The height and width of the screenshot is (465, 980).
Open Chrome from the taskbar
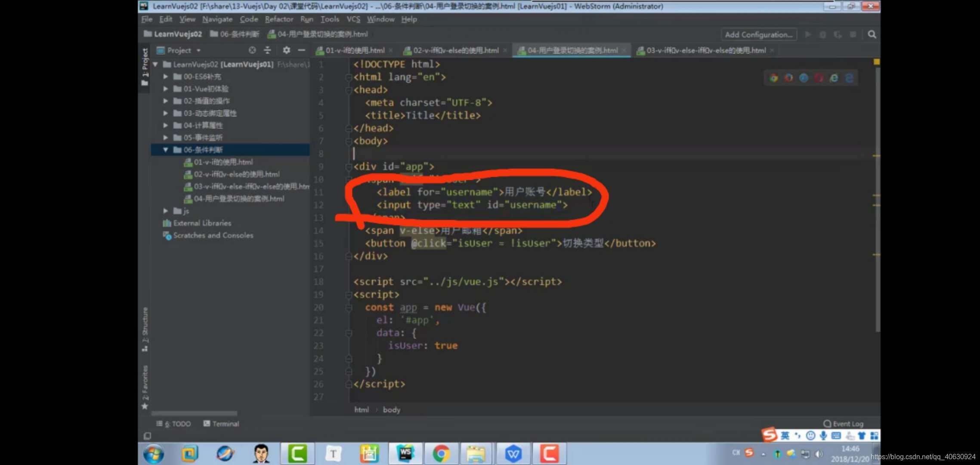pyautogui.click(x=441, y=454)
